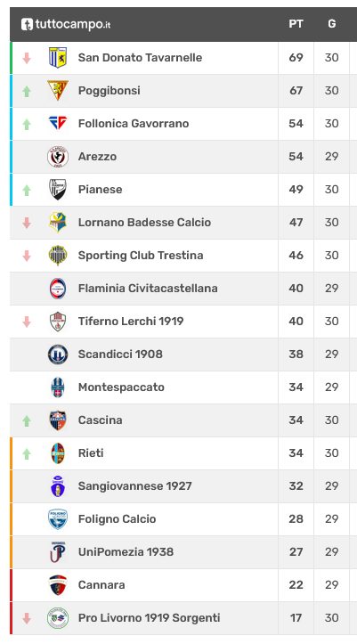357x644 pixels.
Task: Select the Cannara row's 22 points cell
Action: [296, 585]
